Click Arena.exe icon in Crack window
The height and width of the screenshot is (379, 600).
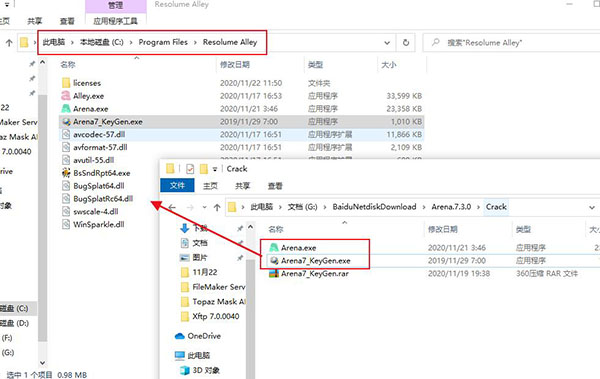pyautogui.click(x=274, y=248)
